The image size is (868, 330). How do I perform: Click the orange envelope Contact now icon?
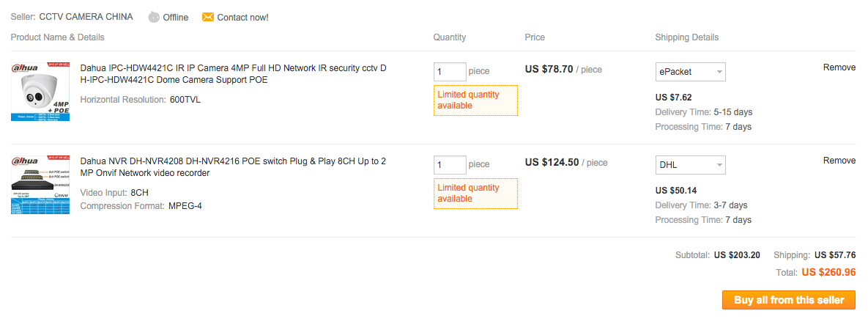[207, 17]
